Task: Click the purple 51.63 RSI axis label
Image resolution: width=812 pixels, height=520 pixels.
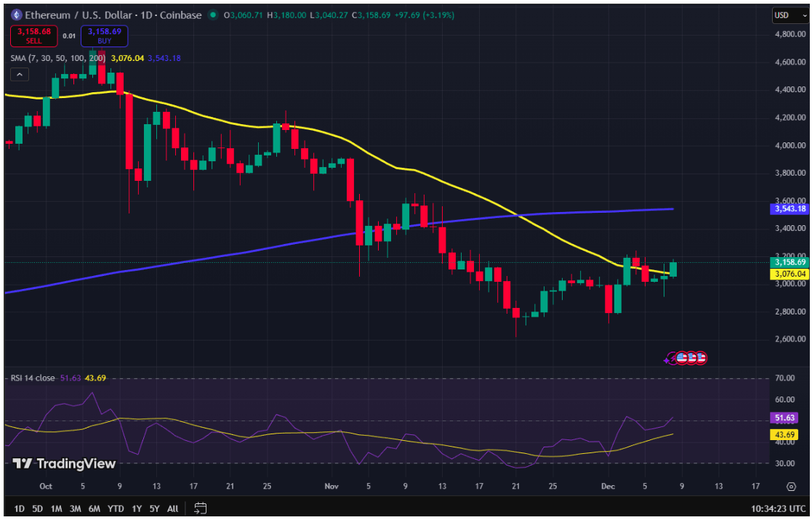Action: (784, 418)
